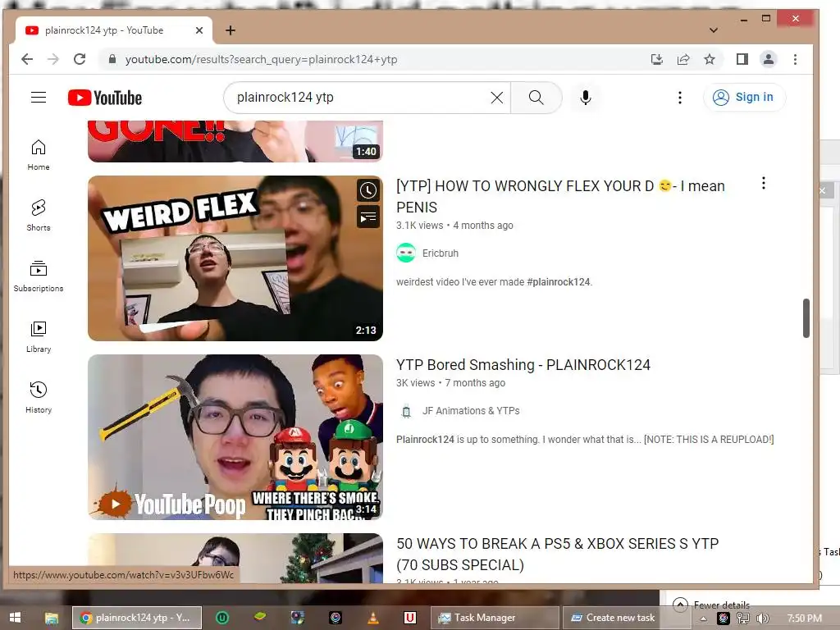
Task: Open Chrome three-dot menu
Action: click(795, 59)
